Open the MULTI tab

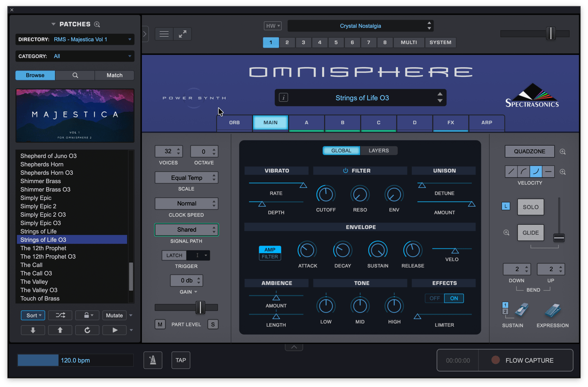click(x=409, y=42)
